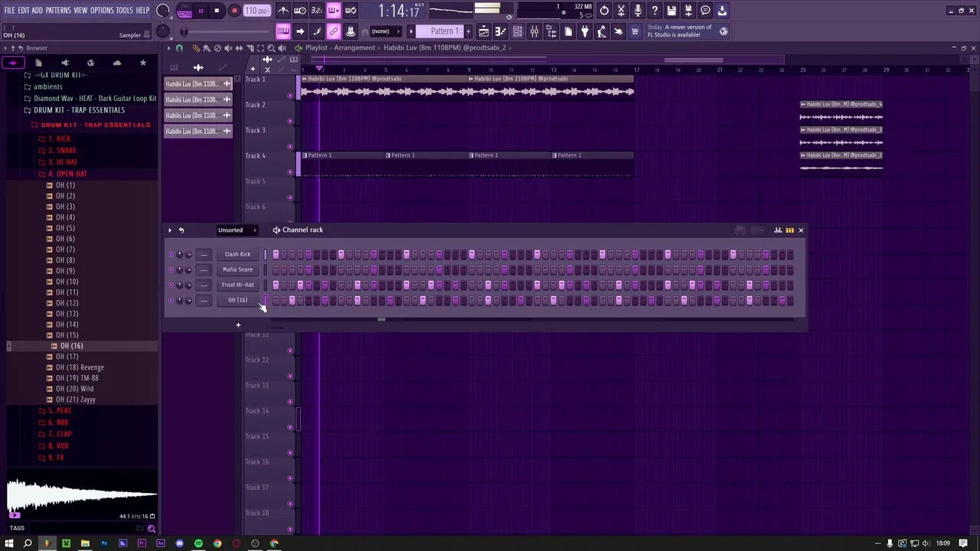
Task: Toggle the PAT/SONG mode switch
Action: pos(185,11)
